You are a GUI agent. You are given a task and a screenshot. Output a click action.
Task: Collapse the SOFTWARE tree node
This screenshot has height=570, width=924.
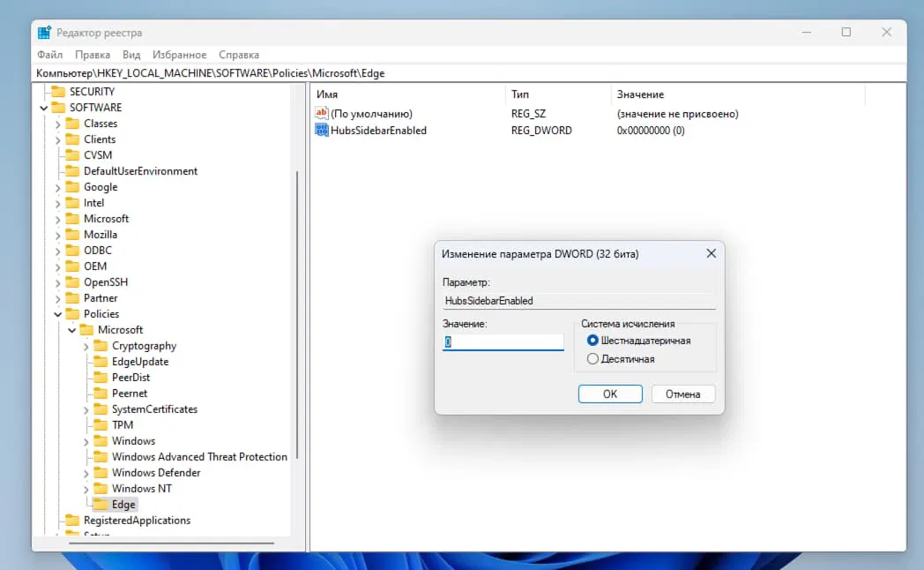coord(43,108)
